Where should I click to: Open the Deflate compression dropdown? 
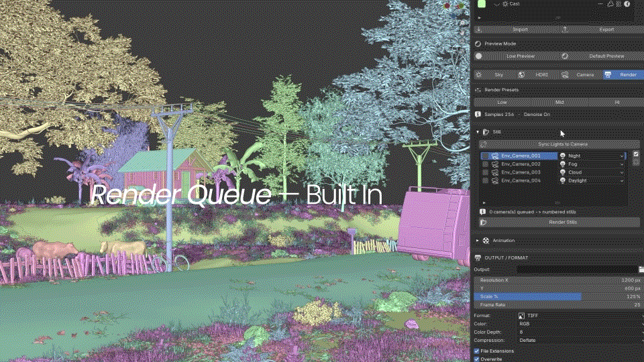pyautogui.click(x=580, y=341)
